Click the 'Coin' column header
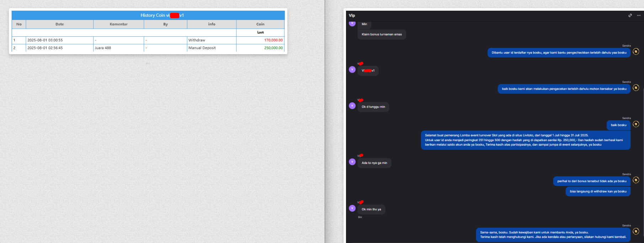The height and width of the screenshot is (243, 644). pyautogui.click(x=260, y=24)
